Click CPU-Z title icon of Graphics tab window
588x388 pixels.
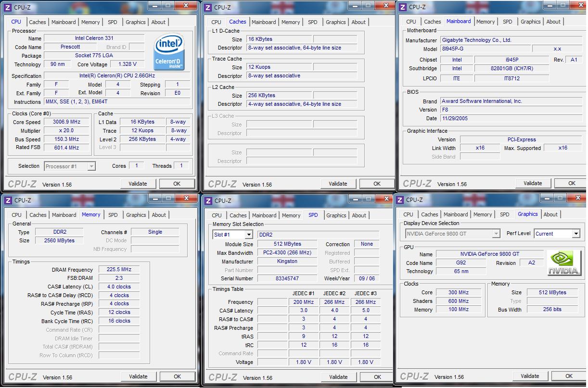pyautogui.click(x=400, y=200)
